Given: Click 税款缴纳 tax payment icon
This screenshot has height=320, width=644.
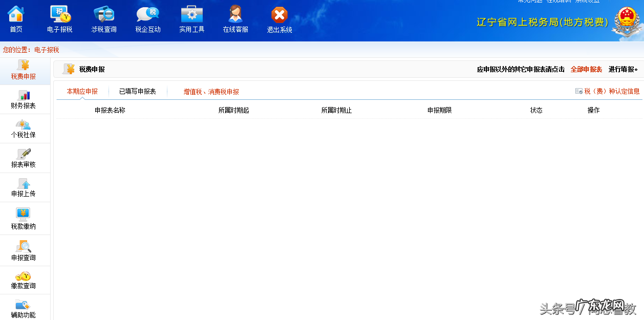Looking at the screenshot, I should pyautogui.click(x=24, y=219).
